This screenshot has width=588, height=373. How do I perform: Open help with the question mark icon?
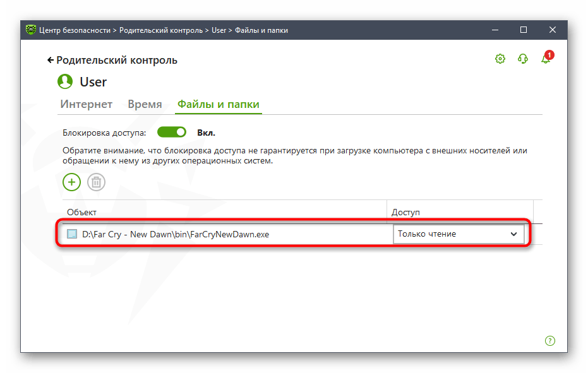[x=549, y=341]
